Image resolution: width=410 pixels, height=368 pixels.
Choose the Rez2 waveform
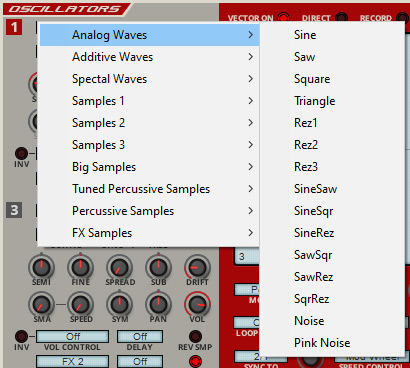point(332,145)
